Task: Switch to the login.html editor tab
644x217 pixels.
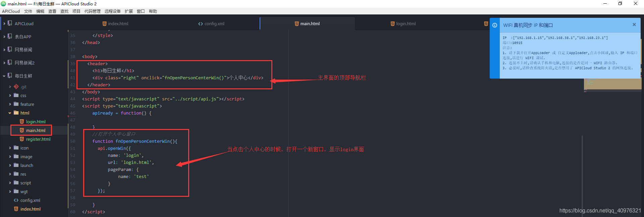Action: pos(403,24)
